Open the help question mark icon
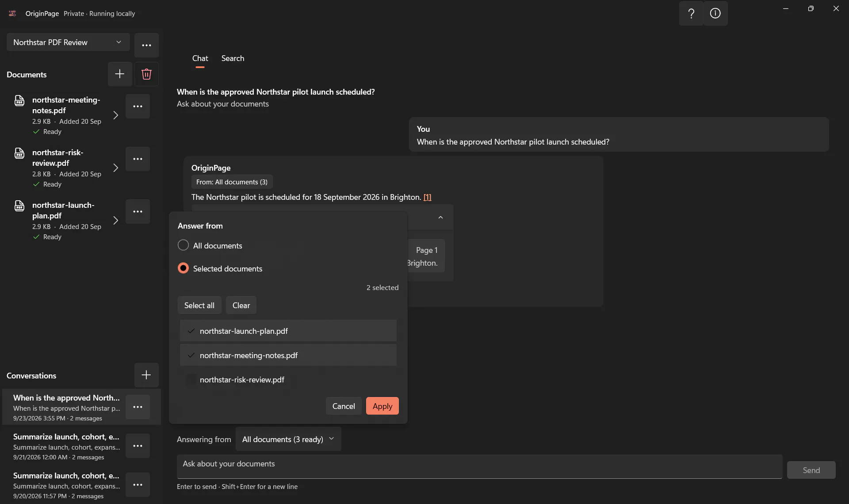This screenshot has height=504, width=849. (x=691, y=13)
